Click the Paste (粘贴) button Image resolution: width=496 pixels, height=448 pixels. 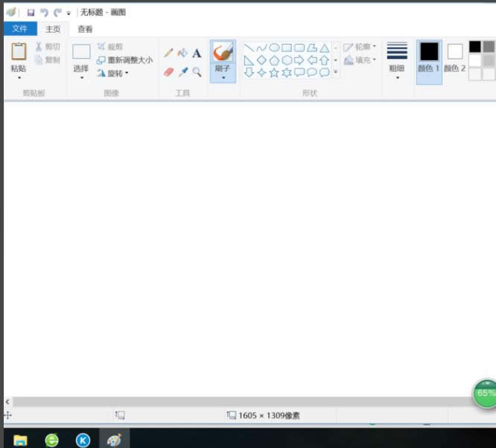click(19, 58)
